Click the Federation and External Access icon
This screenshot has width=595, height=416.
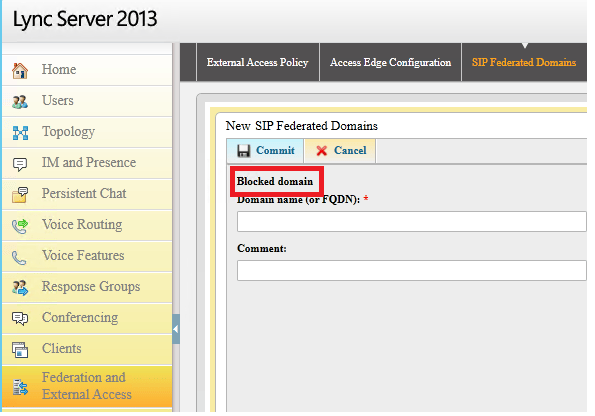click(x=20, y=387)
